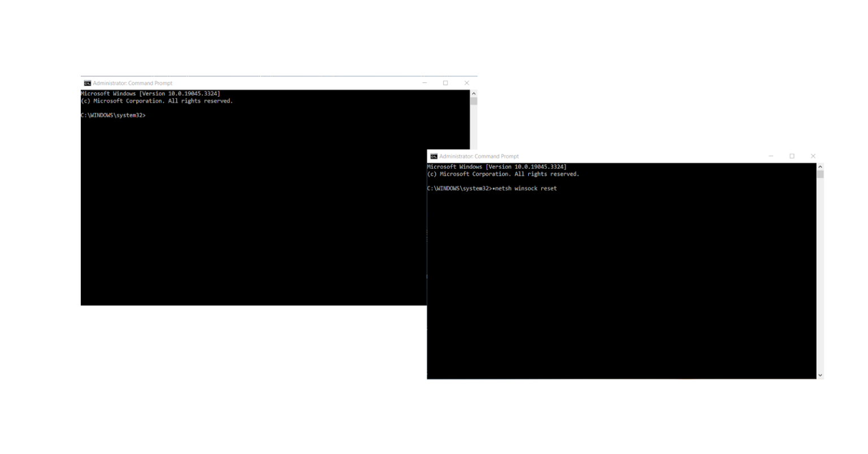Minimize the front Command Prompt window

pyautogui.click(x=771, y=156)
